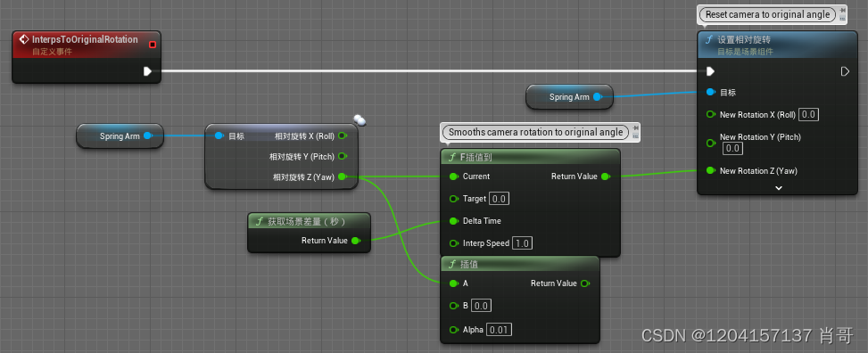Click the execution input pin of 设置相对旋转
The width and height of the screenshot is (868, 353).
pos(710,70)
